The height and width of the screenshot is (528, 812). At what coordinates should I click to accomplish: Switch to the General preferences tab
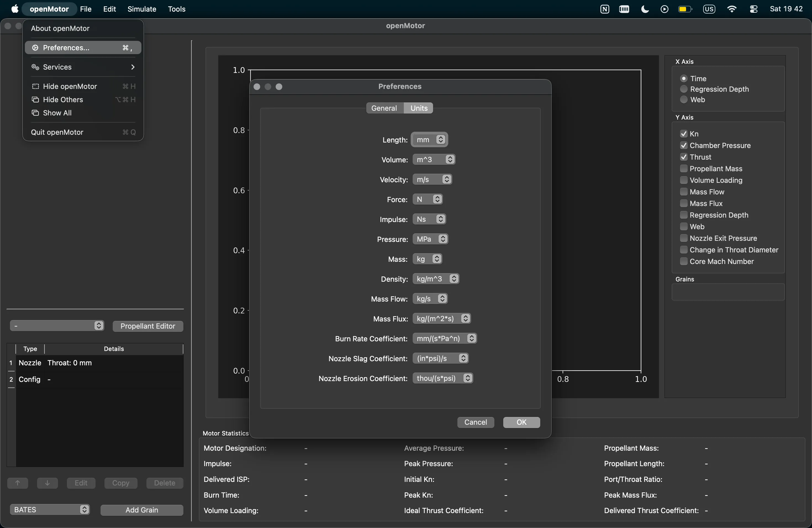click(384, 108)
